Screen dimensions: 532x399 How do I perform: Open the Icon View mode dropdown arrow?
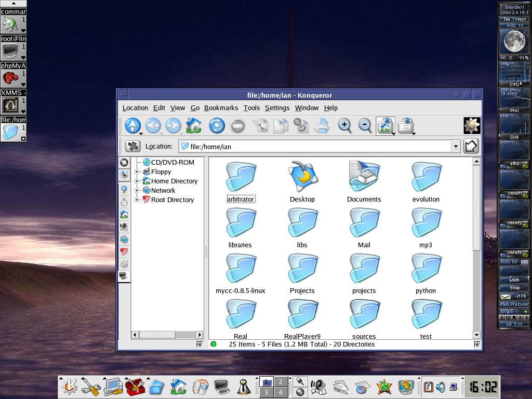coord(394,134)
